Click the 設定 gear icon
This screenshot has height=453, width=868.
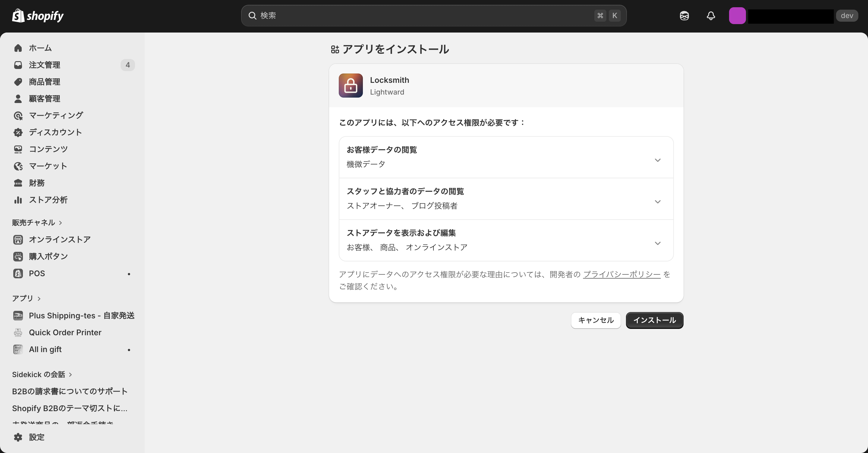(18, 437)
